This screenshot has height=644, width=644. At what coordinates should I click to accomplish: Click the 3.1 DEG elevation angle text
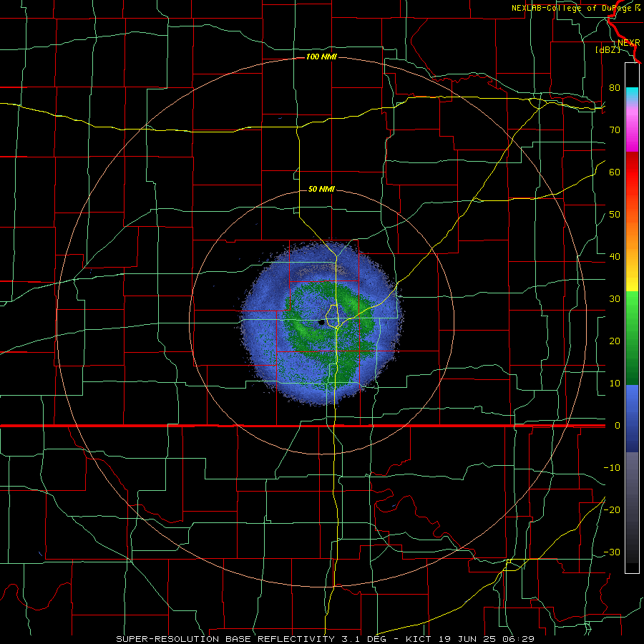click(x=363, y=639)
